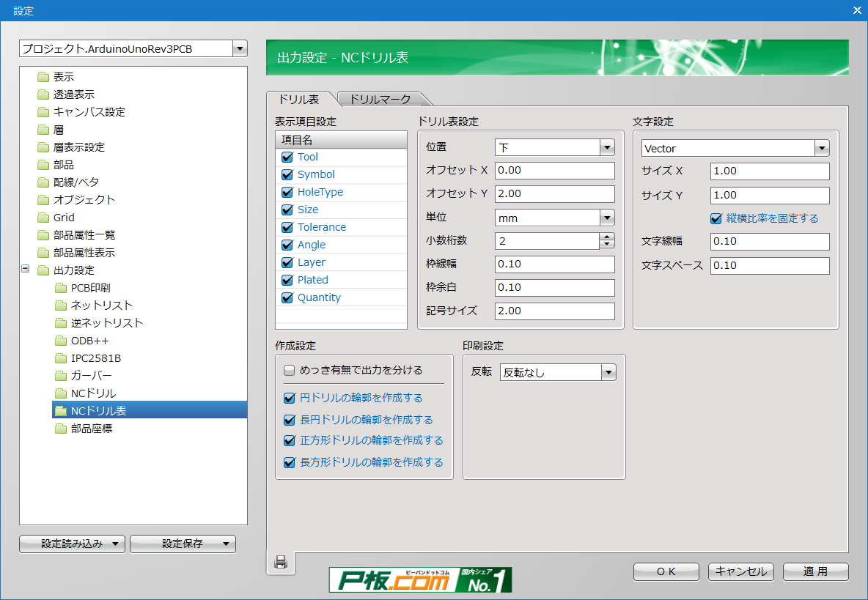Switch to the ドリルマーク tab
This screenshot has width=868, height=600.
pos(380,99)
